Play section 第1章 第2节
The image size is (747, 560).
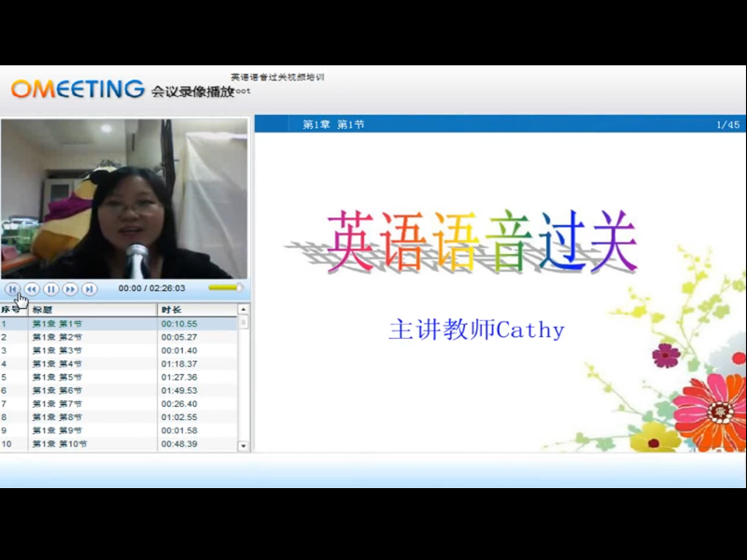(57, 337)
